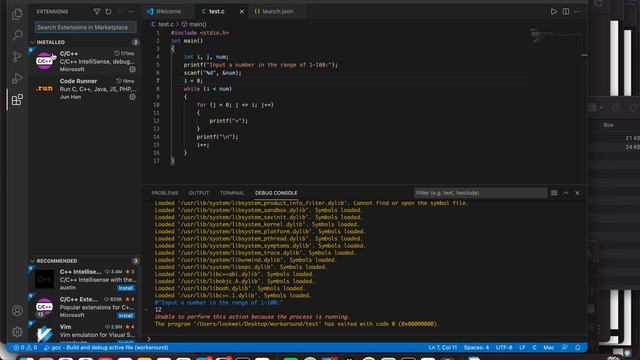Open the Accounts menu icon
640x360 pixels.
coord(17,311)
